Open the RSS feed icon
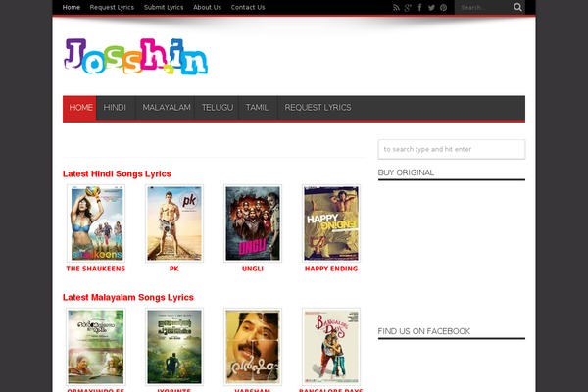 pos(396,8)
